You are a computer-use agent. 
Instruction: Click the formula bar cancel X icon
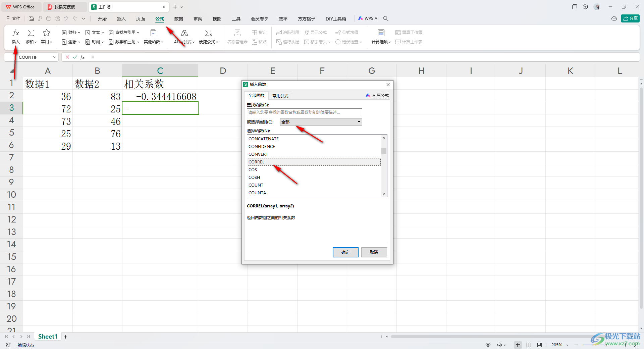click(x=67, y=57)
